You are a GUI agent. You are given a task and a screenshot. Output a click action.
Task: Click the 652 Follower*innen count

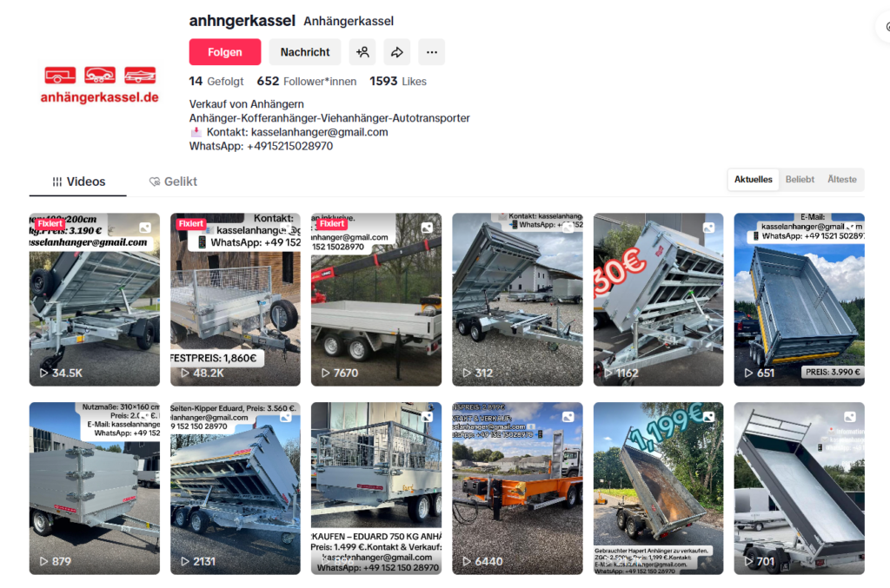(307, 81)
